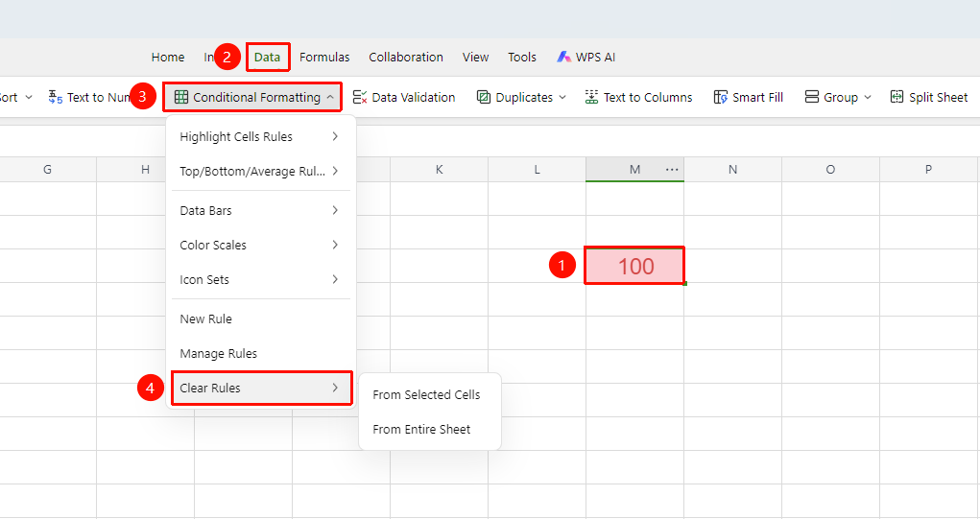The height and width of the screenshot is (519, 980).
Task: Open the Clear Rules submenu
Action: [260, 388]
